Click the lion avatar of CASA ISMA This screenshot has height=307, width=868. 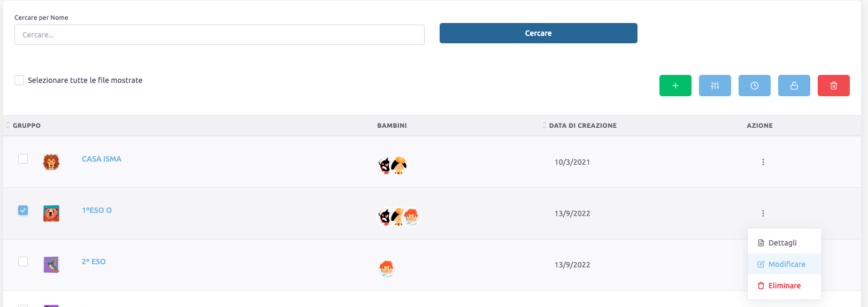(51, 162)
